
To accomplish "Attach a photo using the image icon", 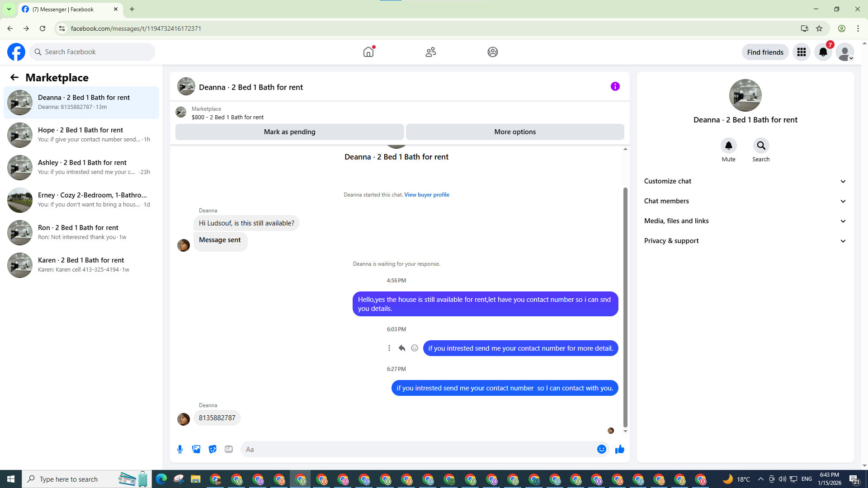I will 196,449.
